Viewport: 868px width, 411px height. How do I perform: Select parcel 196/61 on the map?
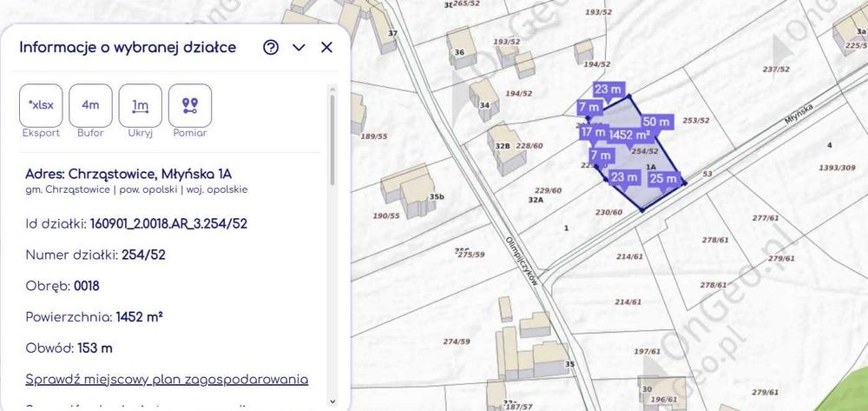(x=664, y=400)
